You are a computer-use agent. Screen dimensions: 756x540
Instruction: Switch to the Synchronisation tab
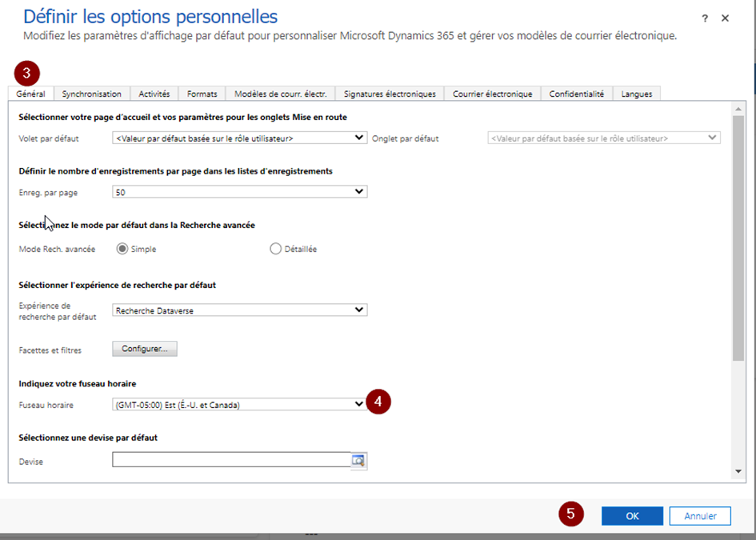click(92, 94)
